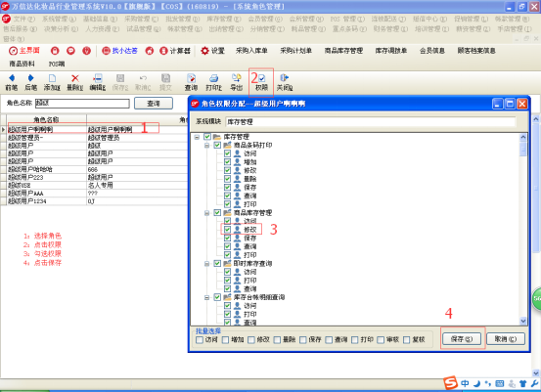Viewport: 541px width, 392px height.
Task: Collapse the 商品库存管理 tree node
Action: [206, 213]
